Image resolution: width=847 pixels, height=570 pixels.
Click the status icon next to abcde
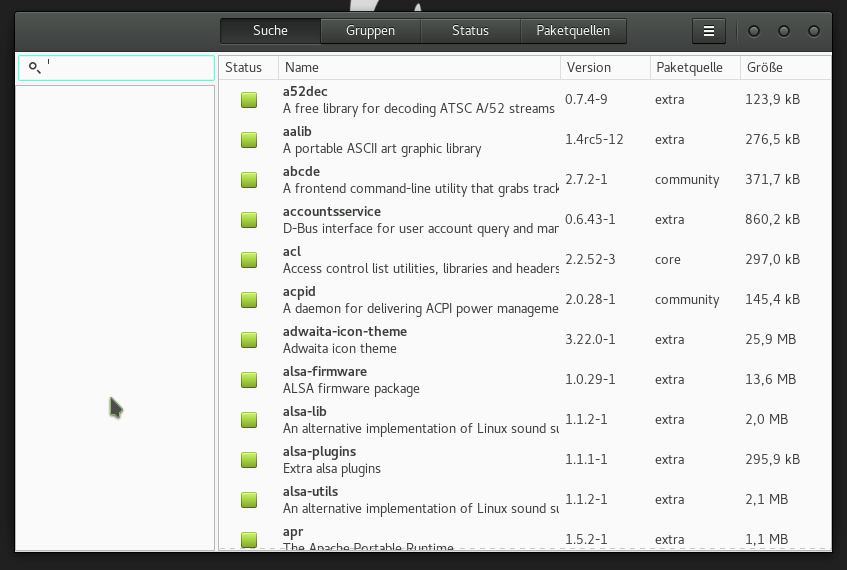(x=249, y=180)
